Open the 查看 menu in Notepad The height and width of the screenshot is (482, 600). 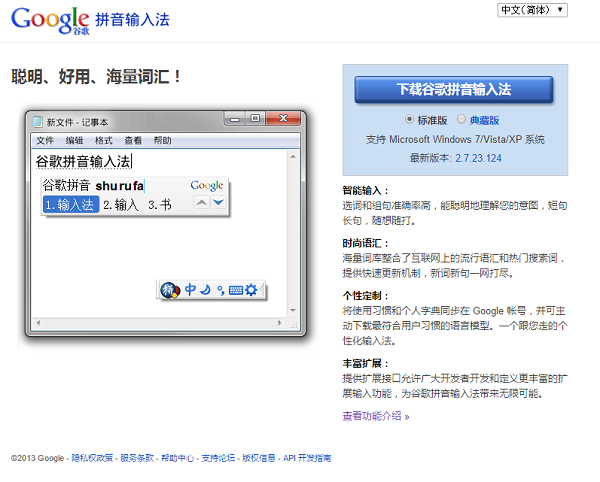coord(133,140)
